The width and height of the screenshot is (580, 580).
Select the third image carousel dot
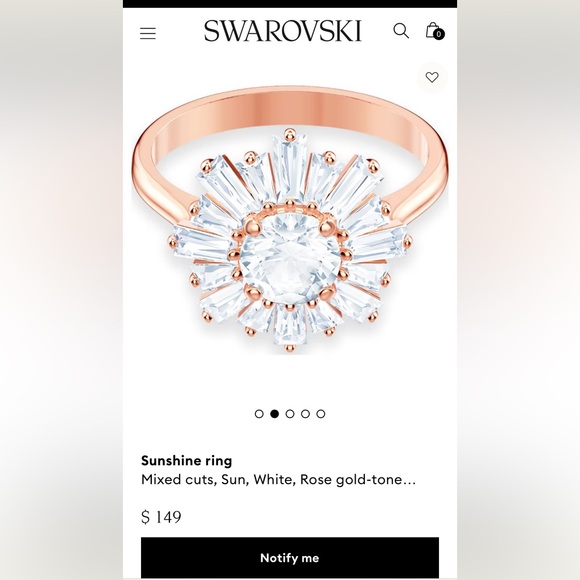(x=290, y=414)
